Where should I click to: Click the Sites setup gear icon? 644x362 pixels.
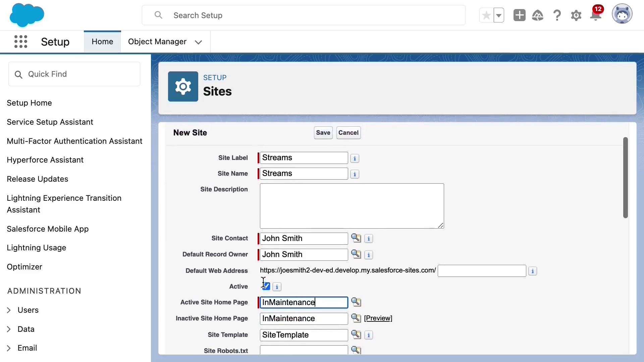click(183, 86)
